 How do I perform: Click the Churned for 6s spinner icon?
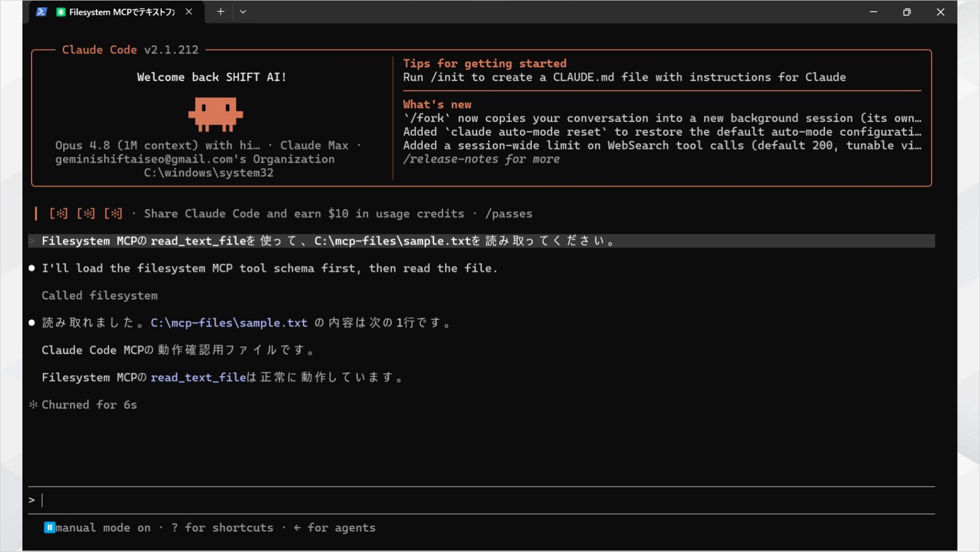pos(33,404)
